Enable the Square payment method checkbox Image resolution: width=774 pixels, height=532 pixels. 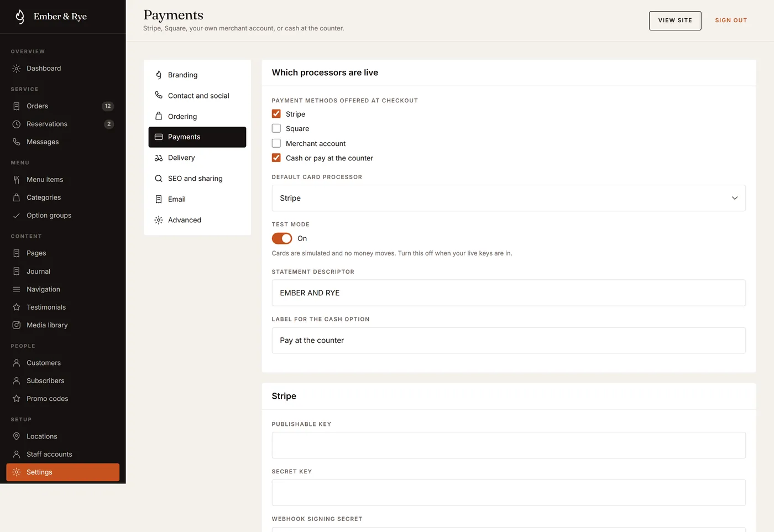(x=276, y=128)
